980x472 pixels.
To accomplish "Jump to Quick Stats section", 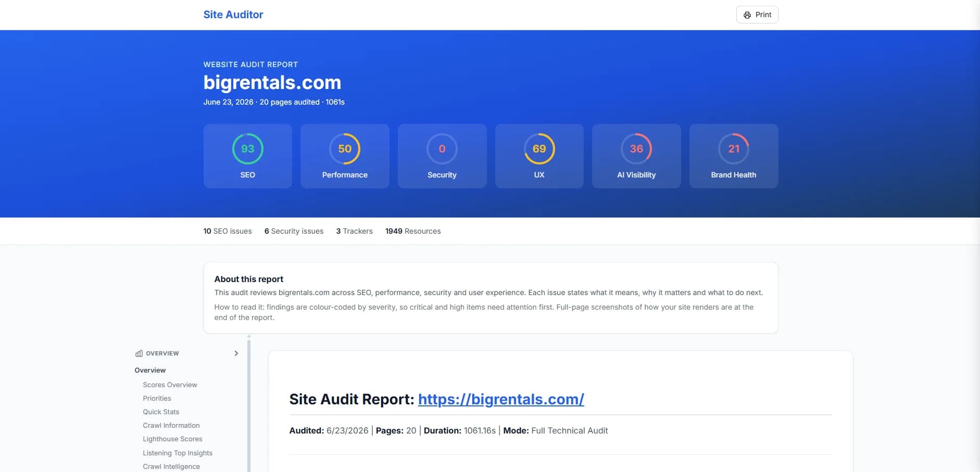I will tap(161, 412).
